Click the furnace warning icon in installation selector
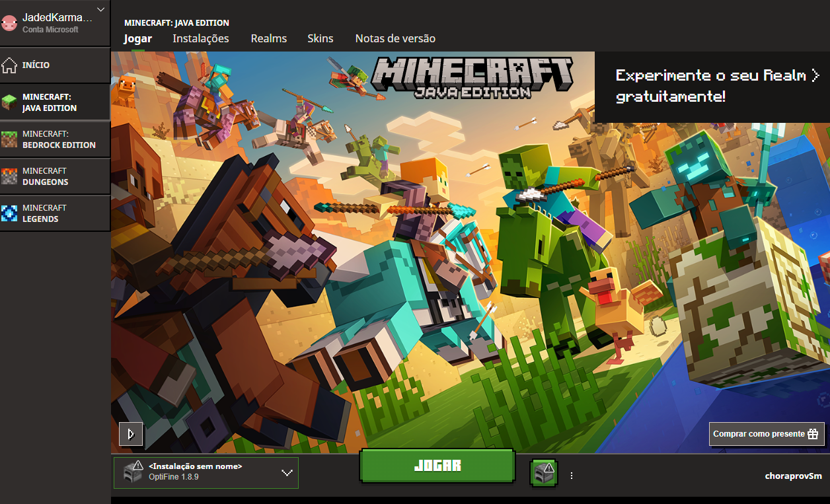The height and width of the screenshot is (504, 830). point(133,472)
